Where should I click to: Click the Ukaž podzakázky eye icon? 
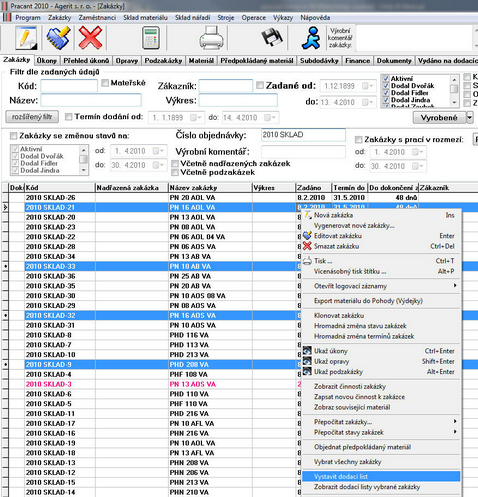coord(307,371)
